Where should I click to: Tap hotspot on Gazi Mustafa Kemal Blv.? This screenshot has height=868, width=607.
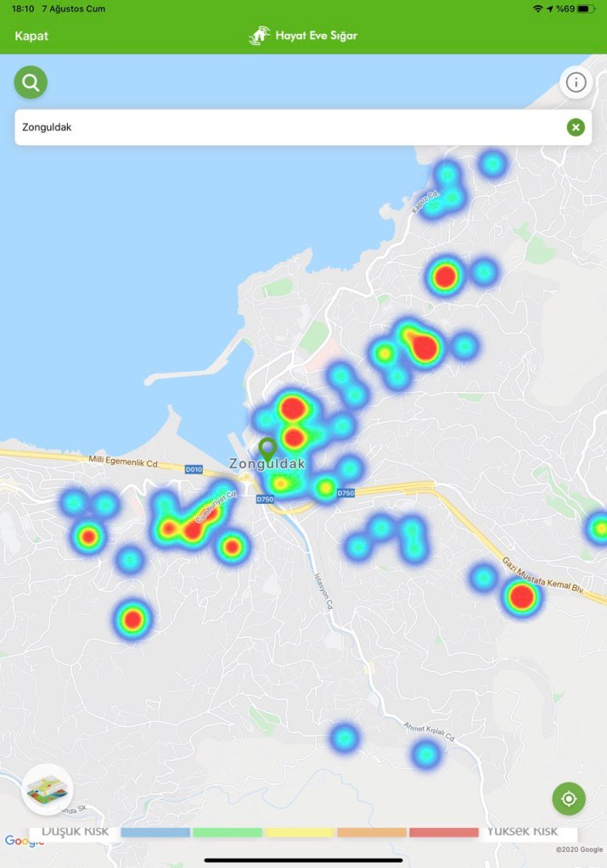(x=521, y=596)
